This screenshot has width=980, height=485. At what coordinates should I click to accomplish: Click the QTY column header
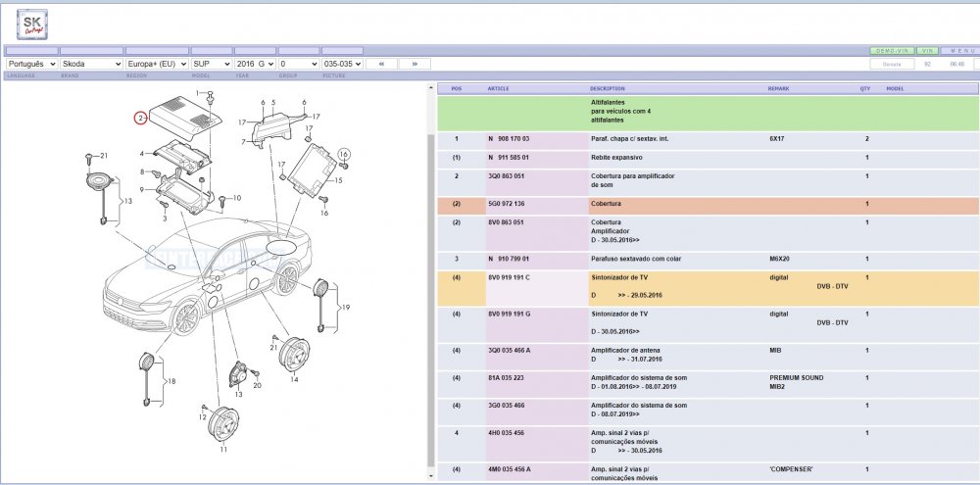point(865,89)
